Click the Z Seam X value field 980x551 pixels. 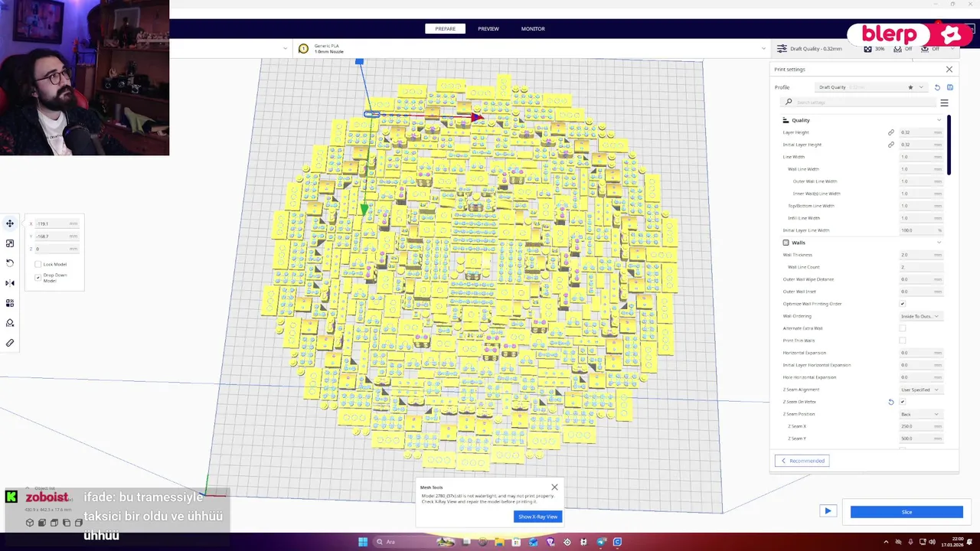coord(921,426)
